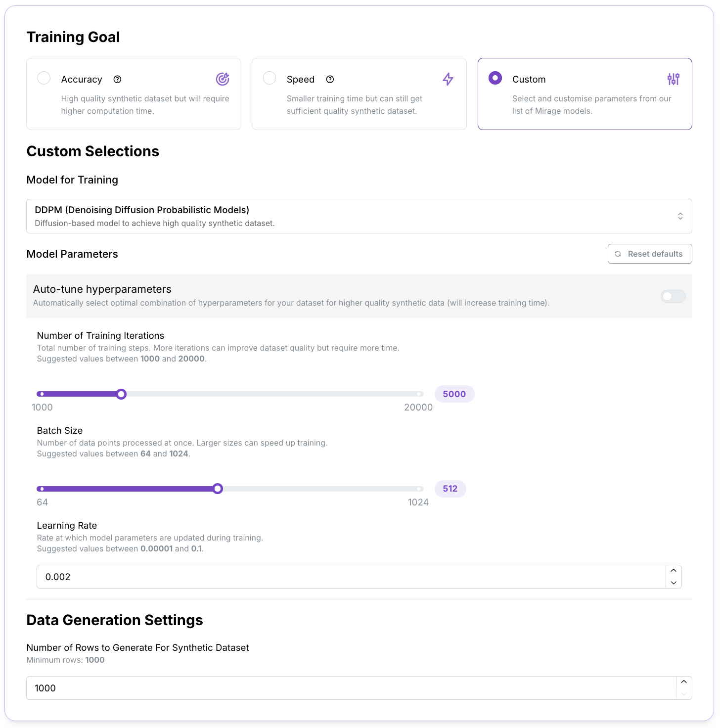Select the Accuracy radio button
Screen dimensions: 720x728
[44, 78]
